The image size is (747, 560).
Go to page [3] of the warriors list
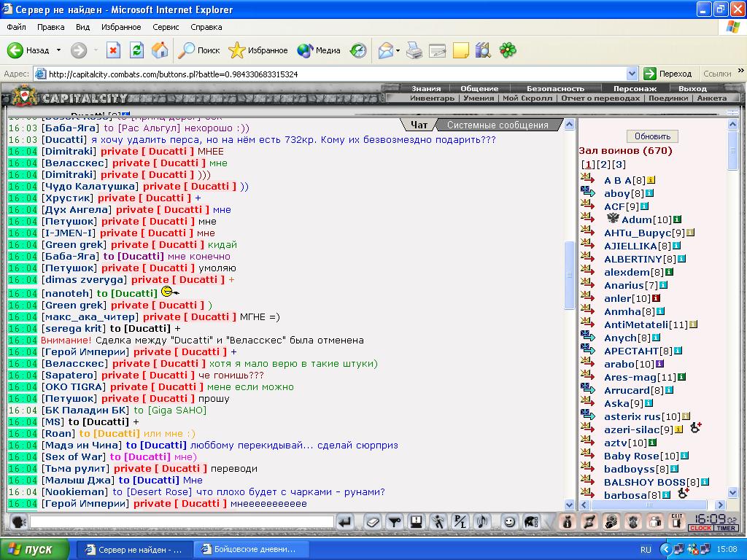pyautogui.click(x=619, y=164)
